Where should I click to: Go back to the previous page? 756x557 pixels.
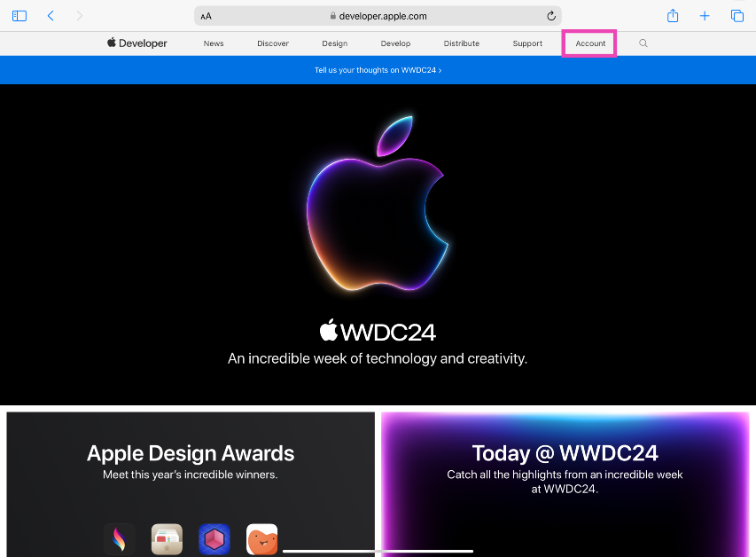pyautogui.click(x=51, y=16)
